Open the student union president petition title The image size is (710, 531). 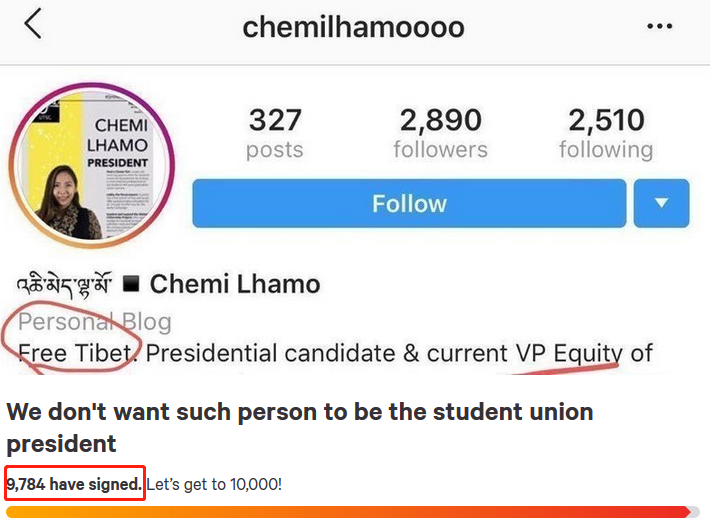point(299,427)
